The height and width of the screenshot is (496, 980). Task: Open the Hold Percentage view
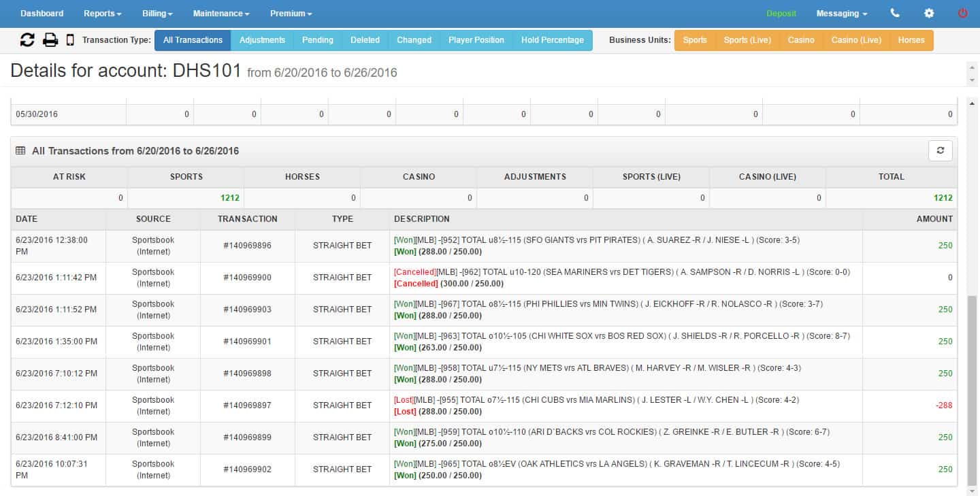553,40
